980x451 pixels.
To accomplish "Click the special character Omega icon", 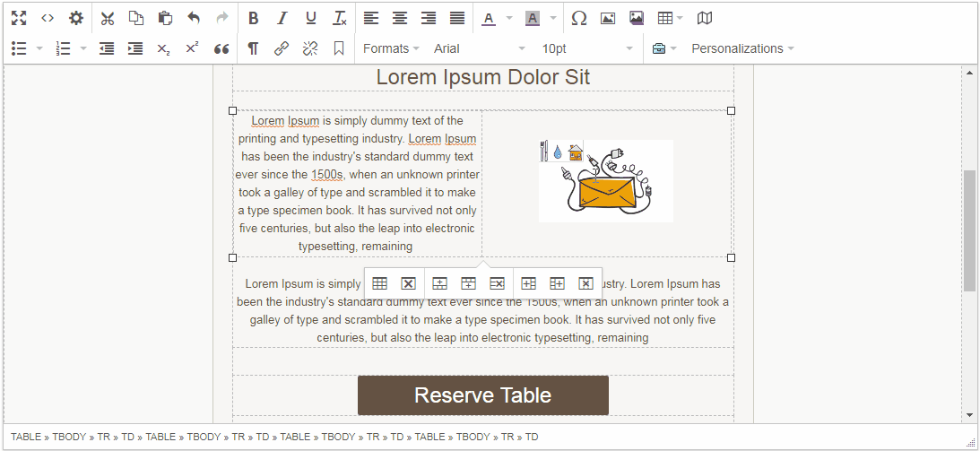I will click(x=579, y=18).
